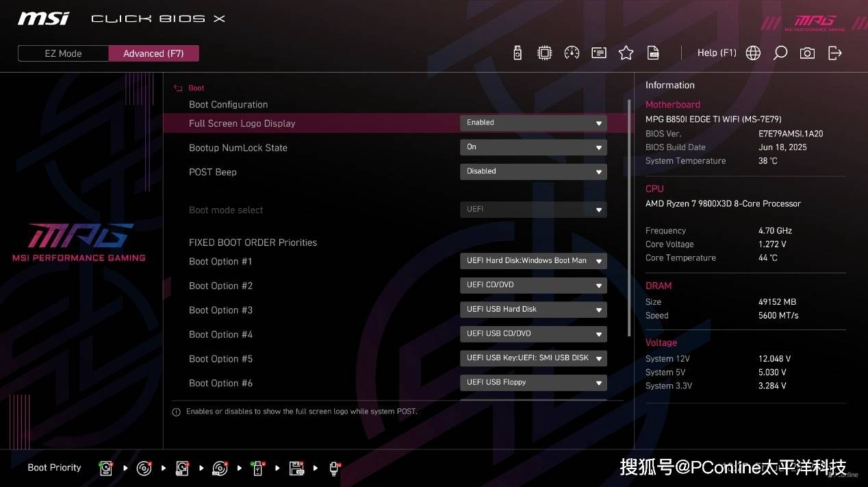Click AMD Ryzen 7 9800X3D processor name
The height and width of the screenshot is (487, 868).
(x=723, y=203)
